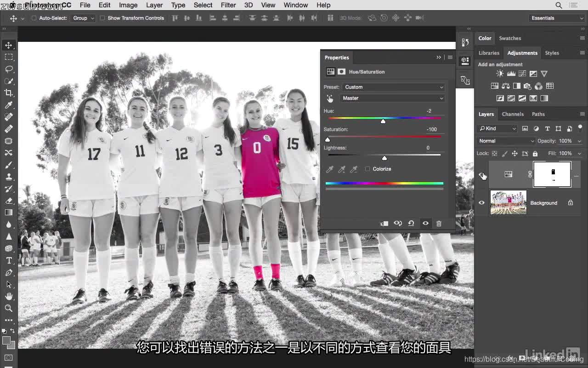Screen dimensions: 588x368
Task: Select the Crop tool
Action: point(9,93)
